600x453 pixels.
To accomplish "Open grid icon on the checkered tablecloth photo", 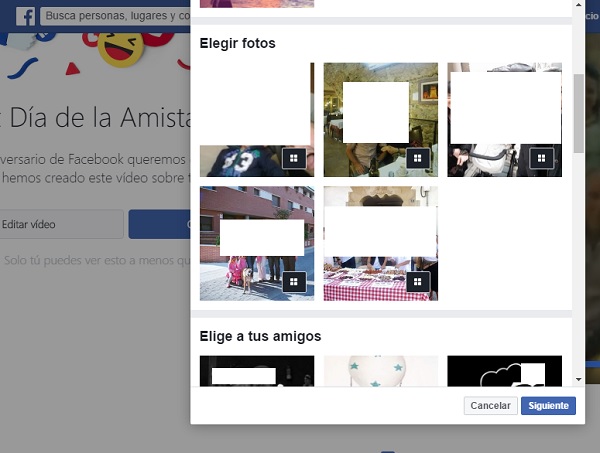I will click(417, 282).
